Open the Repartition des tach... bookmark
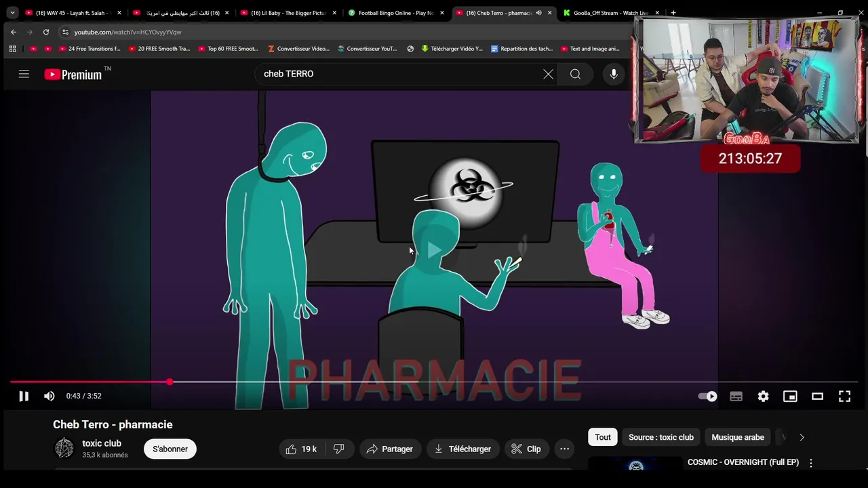This screenshot has width=868, height=488. tap(521, 49)
